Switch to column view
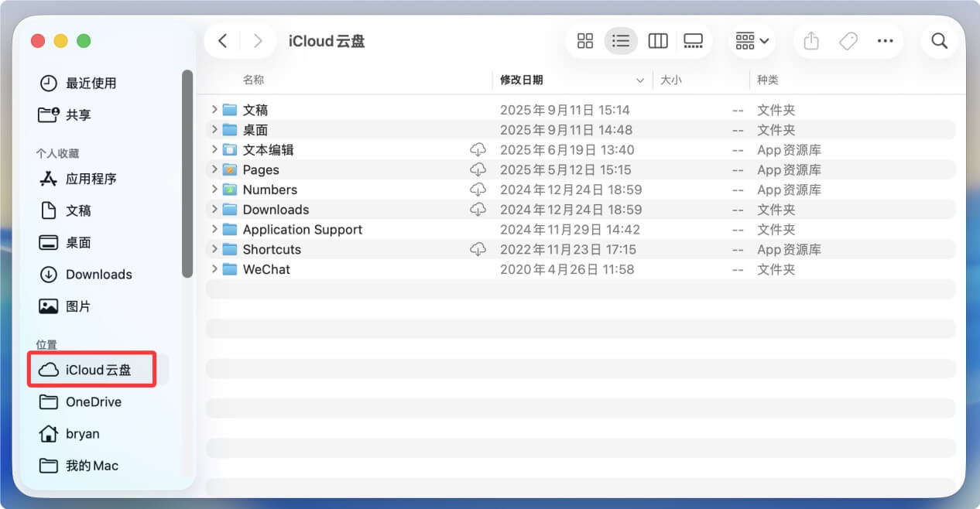 (657, 40)
